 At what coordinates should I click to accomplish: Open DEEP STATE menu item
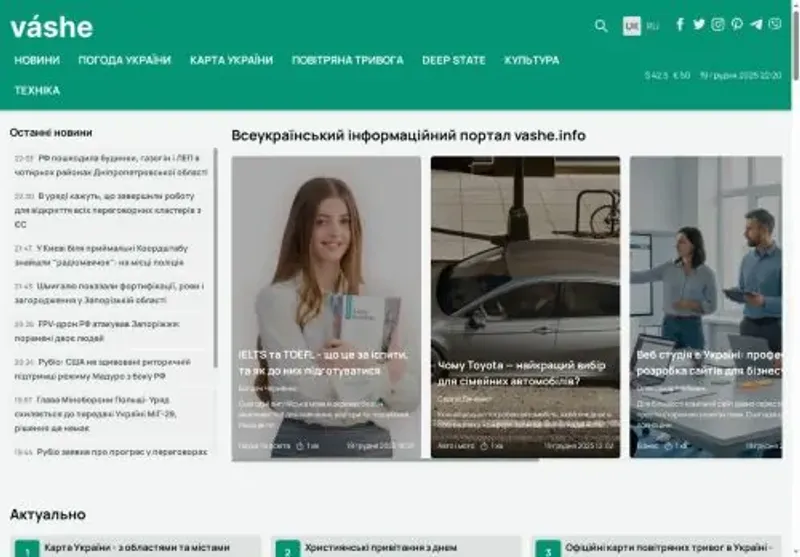454,60
